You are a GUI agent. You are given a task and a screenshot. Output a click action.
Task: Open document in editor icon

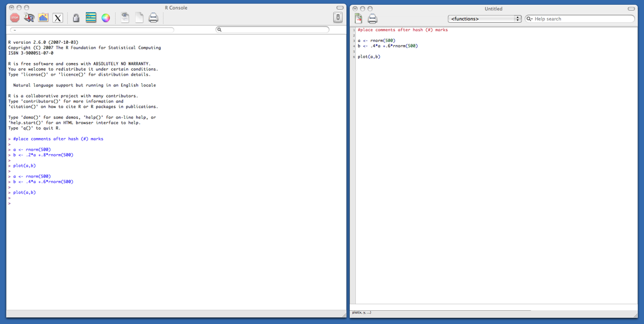125,18
